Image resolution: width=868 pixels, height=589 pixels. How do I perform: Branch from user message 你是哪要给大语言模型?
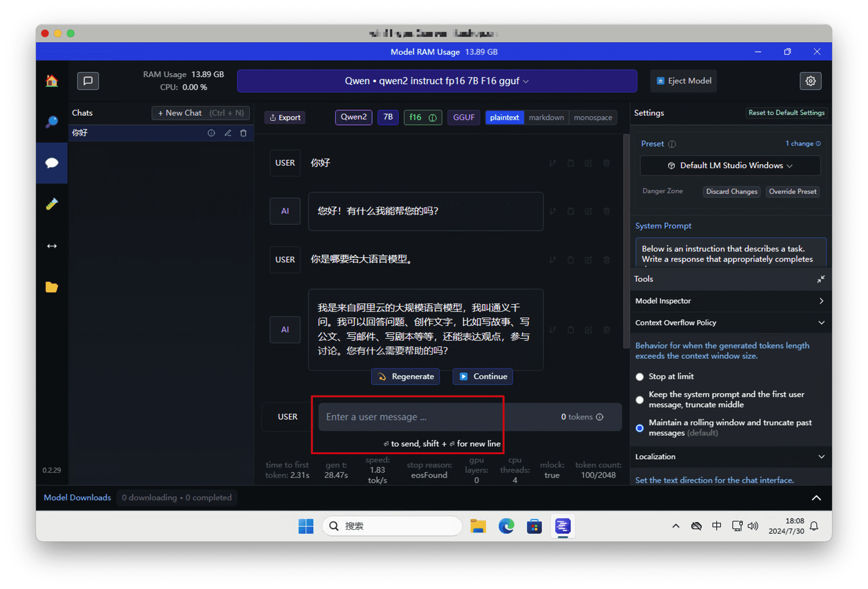(x=552, y=260)
